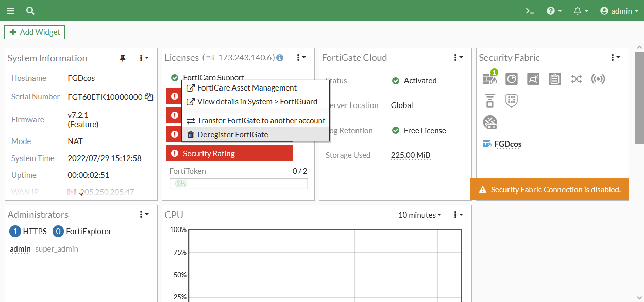The height and width of the screenshot is (302, 644).
Task: Click the wireless access point fabric icon
Action: pyautogui.click(x=598, y=79)
